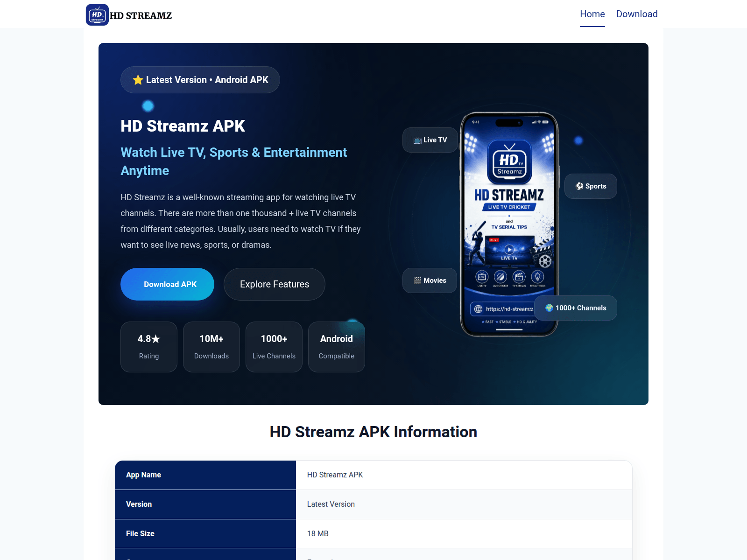Click the 'TV SERIAL TIPS' text on phone

509,227
